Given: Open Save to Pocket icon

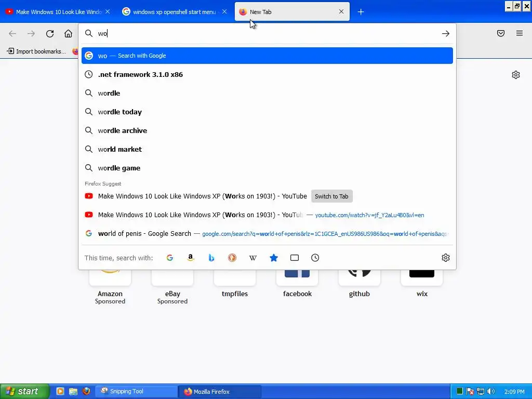Looking at the screenshot, I should (x=501, y=33).
